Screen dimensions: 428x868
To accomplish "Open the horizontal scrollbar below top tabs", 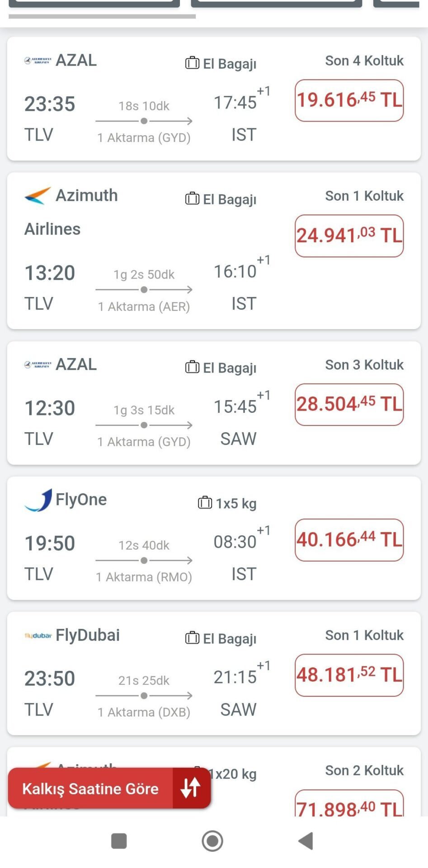I will pyautogui.click(x=102, y=16).
